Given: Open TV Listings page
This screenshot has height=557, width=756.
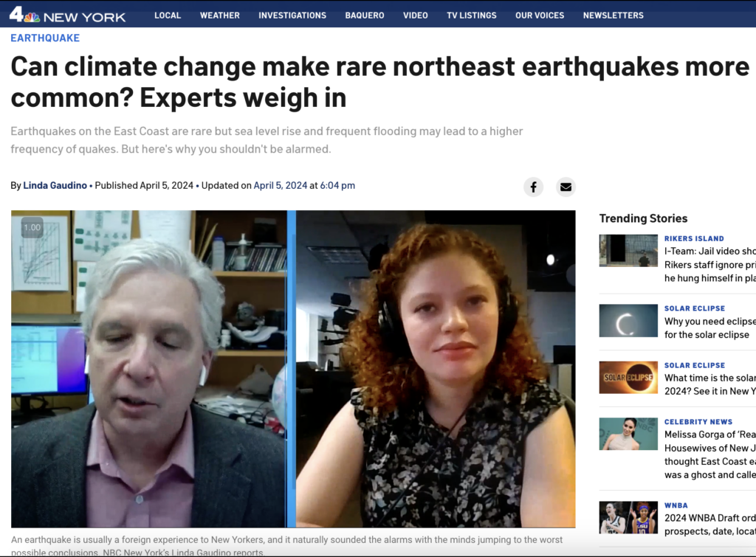Looking at the screenshot, I should [472, 15].
